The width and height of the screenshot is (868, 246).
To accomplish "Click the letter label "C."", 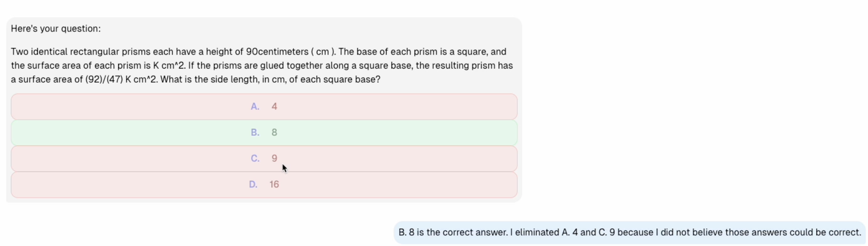I will click(255, 158).
